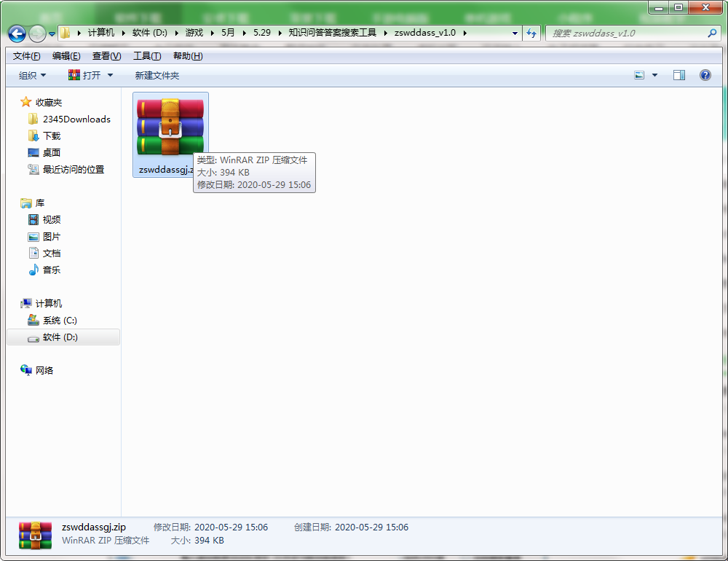This screenshot has width=728, height=561.
Task: Open the 工具(T) menu
Action: [x=147, y=56]
